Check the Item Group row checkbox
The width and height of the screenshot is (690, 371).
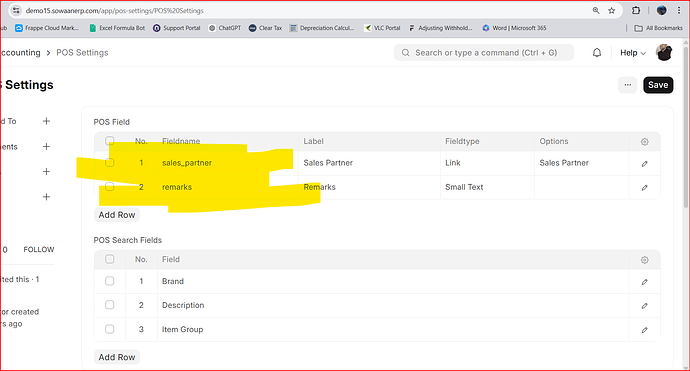click(110, 329)
